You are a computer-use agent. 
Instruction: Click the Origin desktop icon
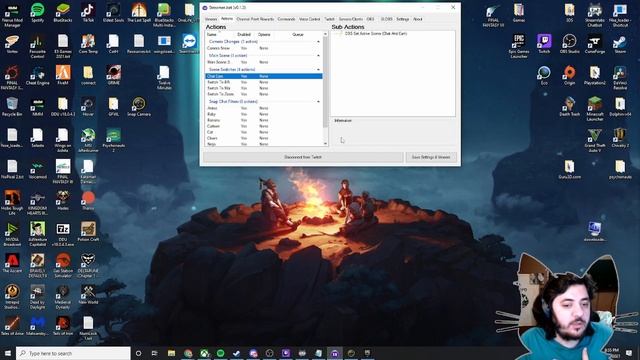(569, 76)
